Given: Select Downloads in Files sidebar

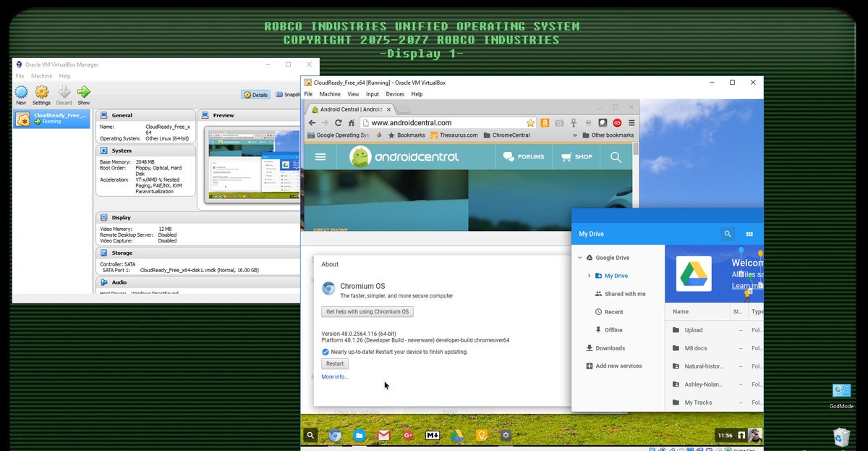Looking at the screenshot, I should click(605, 348).
